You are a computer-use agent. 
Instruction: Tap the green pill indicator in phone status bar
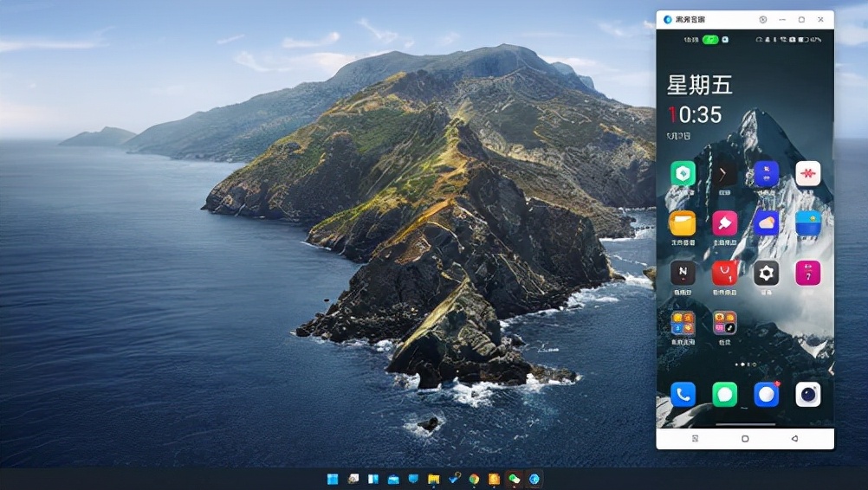(710, 40)
